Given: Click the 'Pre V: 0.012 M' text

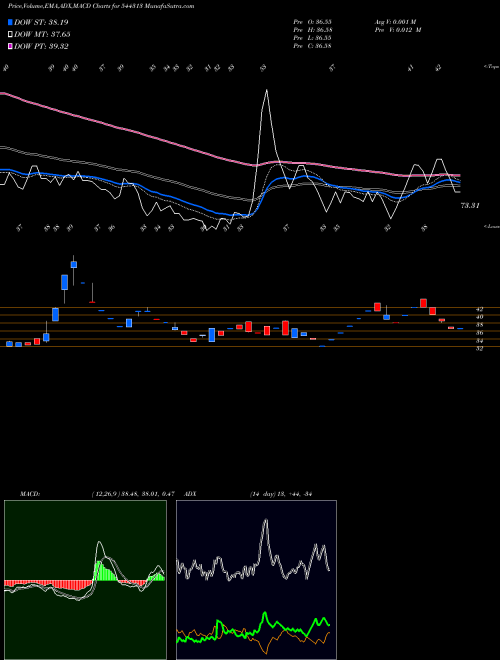Looking at the screenshot, I should [x=397, y=30].
